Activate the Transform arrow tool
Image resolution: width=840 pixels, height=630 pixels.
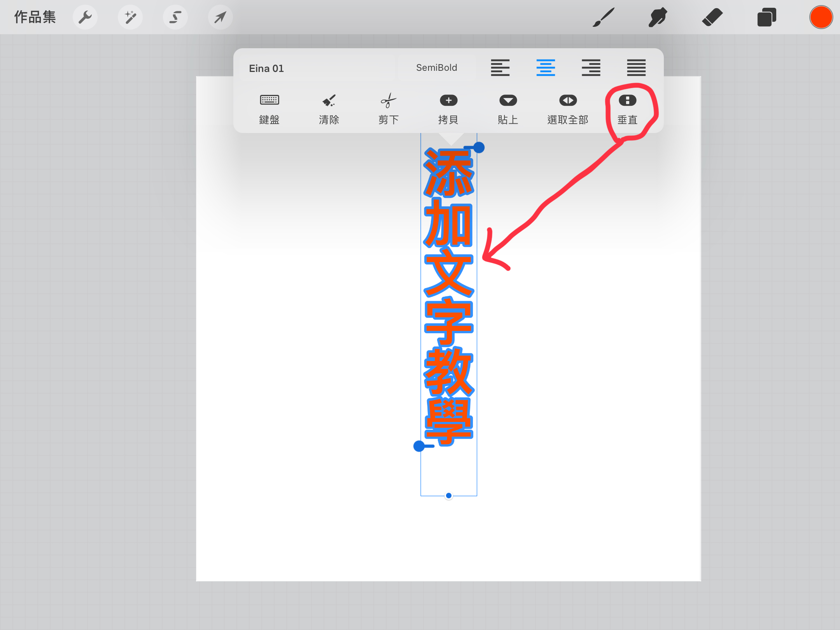pyautogui.click(x=220, y=17)
